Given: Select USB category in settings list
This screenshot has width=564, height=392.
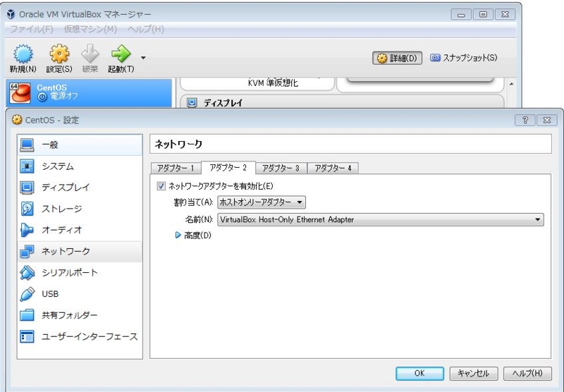Looking at the screenshot, I should 80,294.
